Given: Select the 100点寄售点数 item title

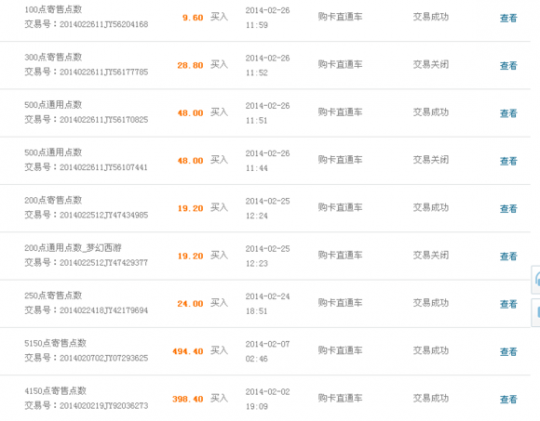Looking at the screenshot, I should pyautogui.click(x=53, y=9).
